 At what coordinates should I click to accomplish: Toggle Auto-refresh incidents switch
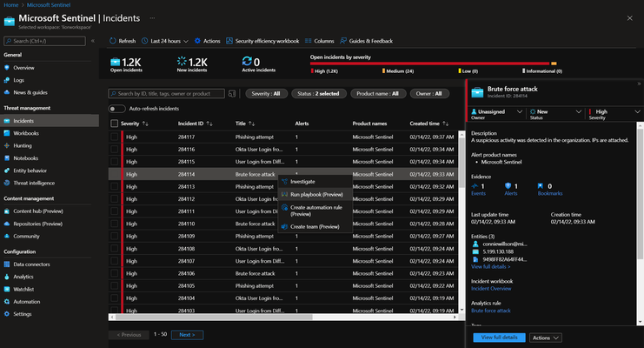116,109
